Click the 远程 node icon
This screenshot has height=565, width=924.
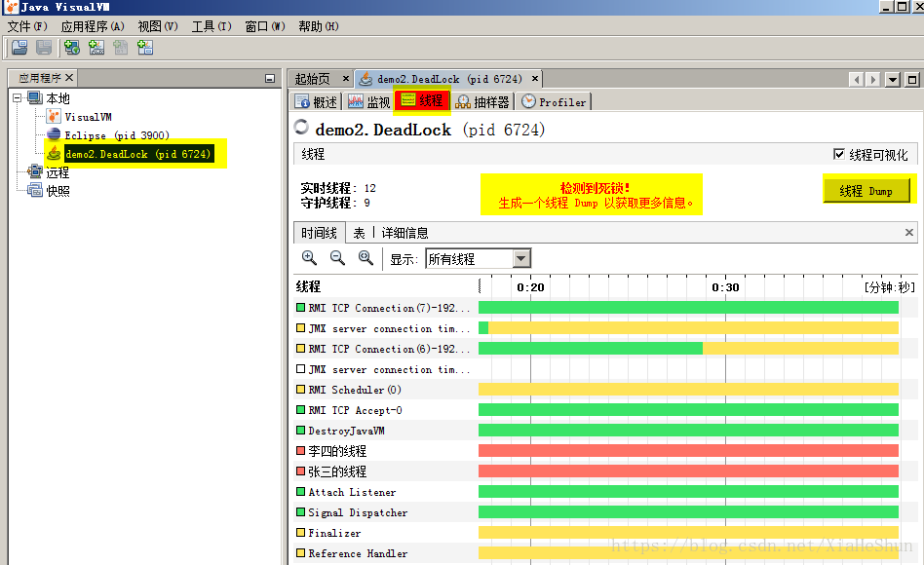35,171
